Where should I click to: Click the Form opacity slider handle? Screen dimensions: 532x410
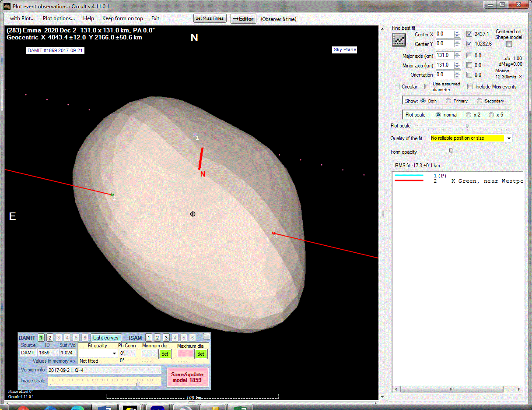coord(451,151)
